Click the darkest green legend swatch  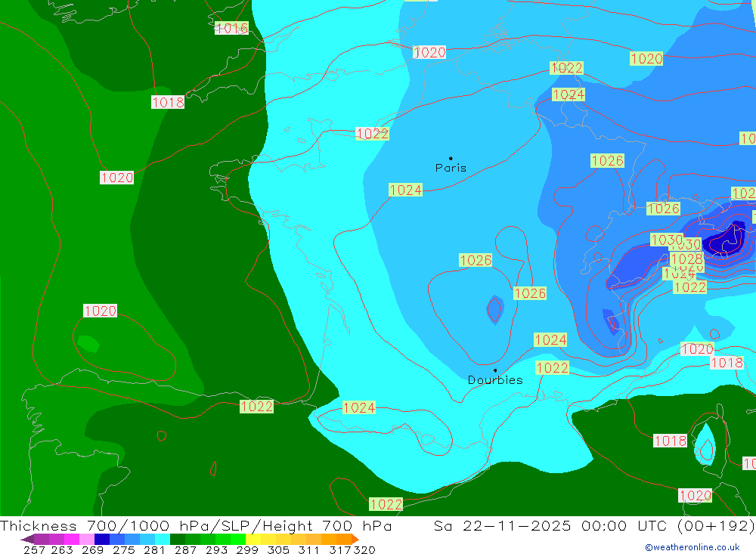(x=178, y=539)
